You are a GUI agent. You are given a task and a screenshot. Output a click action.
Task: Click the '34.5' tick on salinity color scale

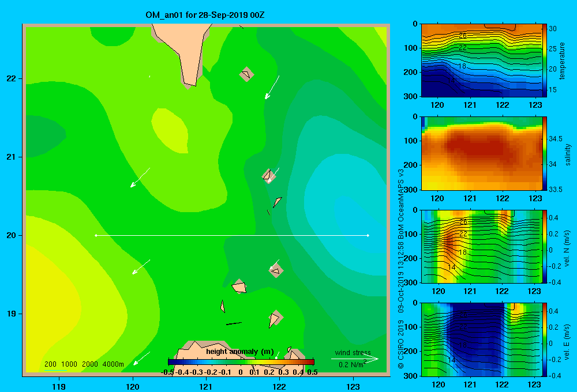(556, 138)
